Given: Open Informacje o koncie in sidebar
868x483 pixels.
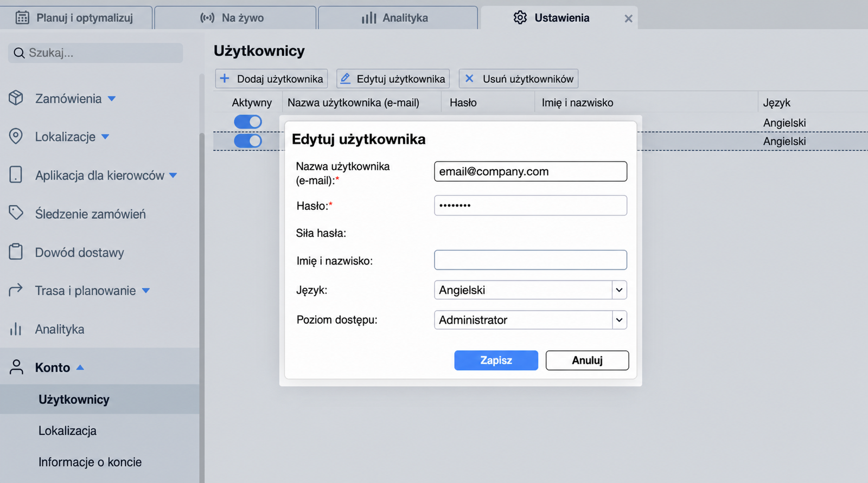Looking at the screenshot, I should pos(90,462).
